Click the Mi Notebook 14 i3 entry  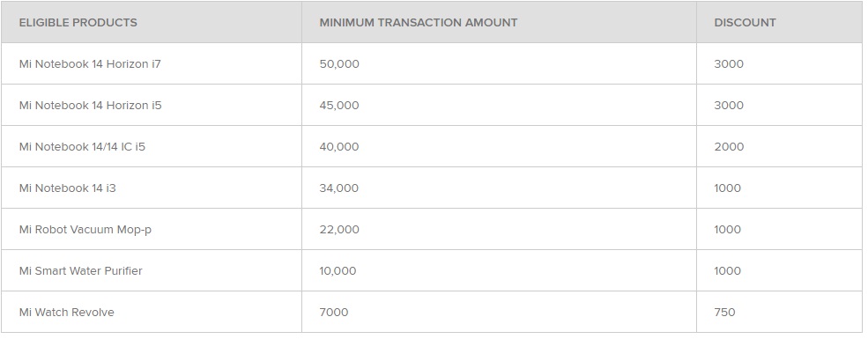point(68,188)
